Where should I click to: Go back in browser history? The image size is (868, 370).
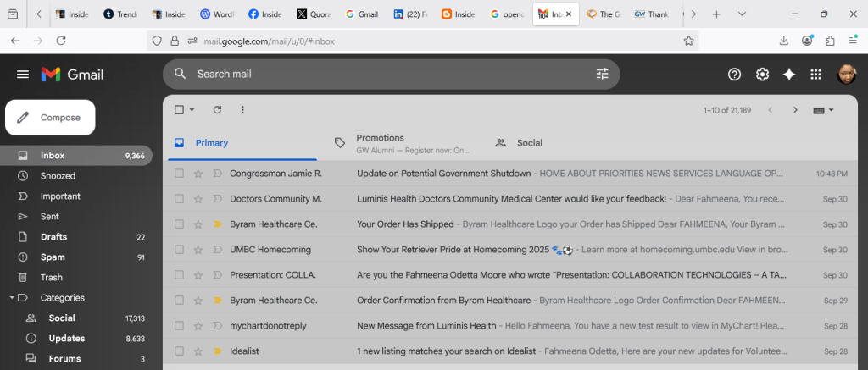(x=15, y=41)
